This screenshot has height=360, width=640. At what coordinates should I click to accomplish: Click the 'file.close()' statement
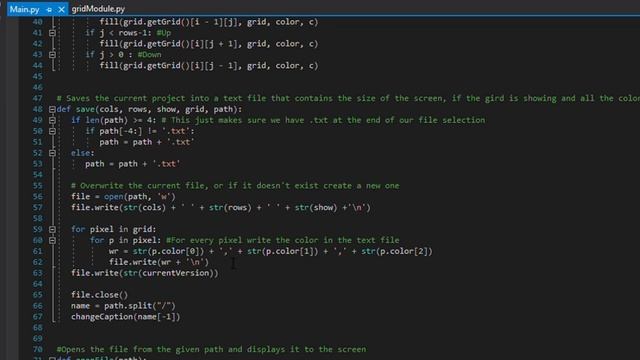pos(99,295)
